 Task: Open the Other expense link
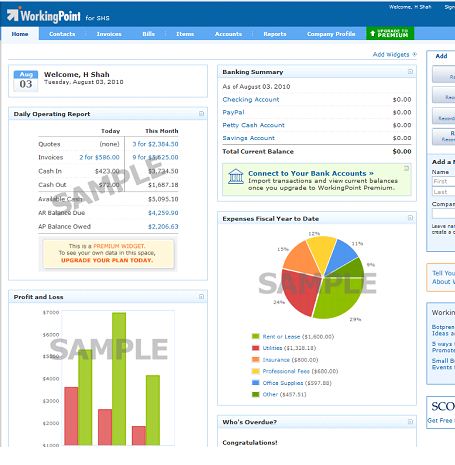[x=270, y=394]
